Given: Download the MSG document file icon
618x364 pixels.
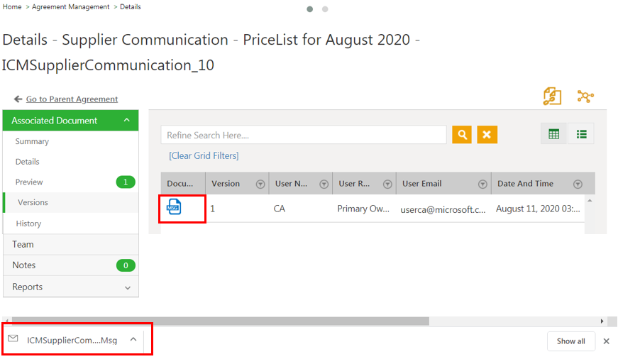Looking at the screenshot, I should point(174,207).
